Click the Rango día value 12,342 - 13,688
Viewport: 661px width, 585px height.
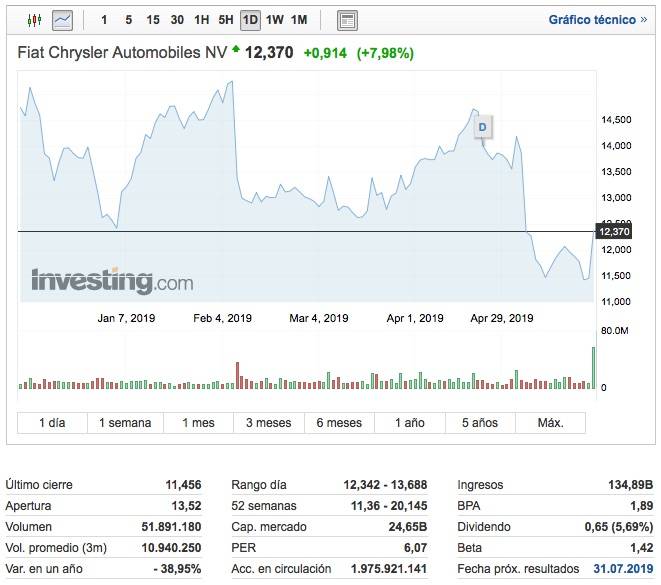coord(385,485)
